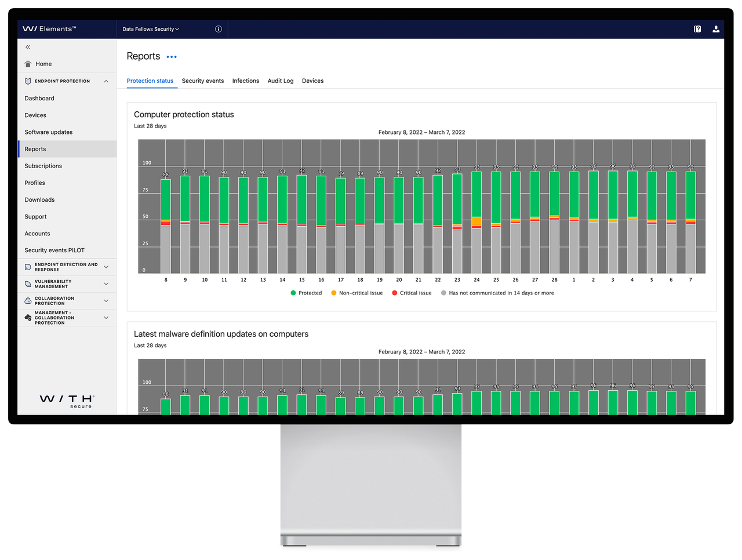Collapse the Endpoint Protection section
Image resolution: width=742 pixels, height=560 pixels.
(x=106, y=81)
